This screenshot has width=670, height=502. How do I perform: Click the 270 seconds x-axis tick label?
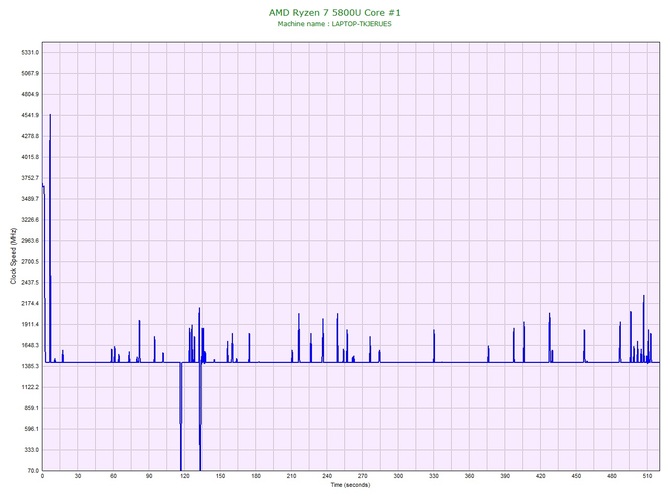363,476
